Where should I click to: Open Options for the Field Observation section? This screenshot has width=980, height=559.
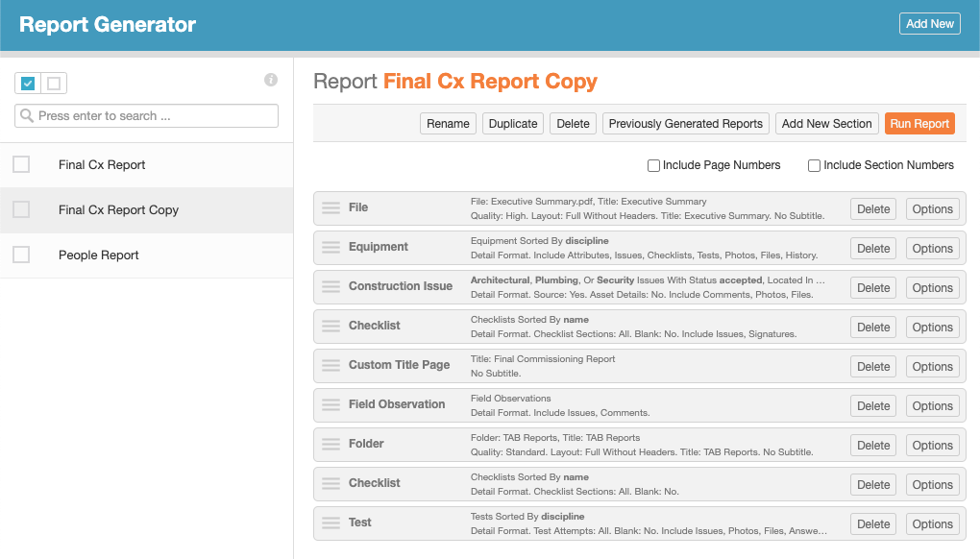[x=933, y=406]
